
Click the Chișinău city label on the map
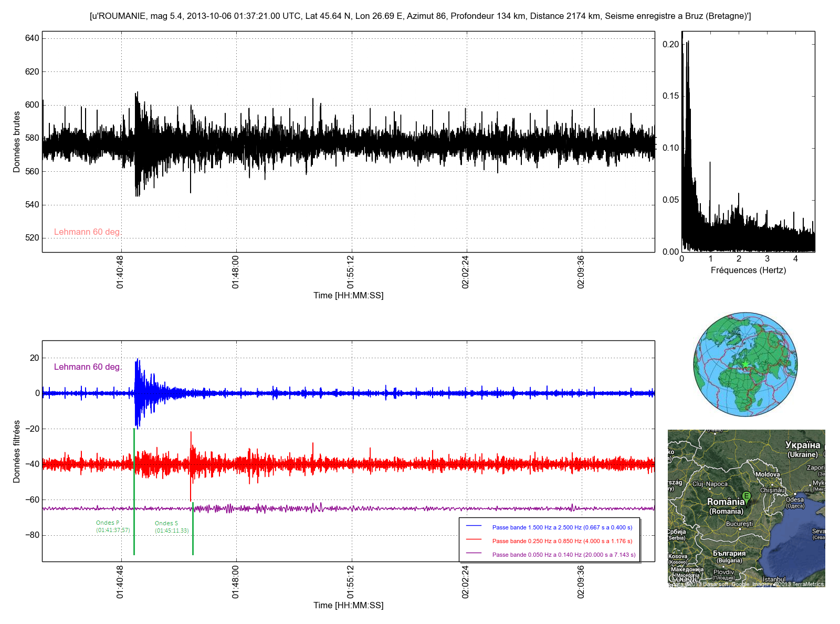[x=772, y=490]
